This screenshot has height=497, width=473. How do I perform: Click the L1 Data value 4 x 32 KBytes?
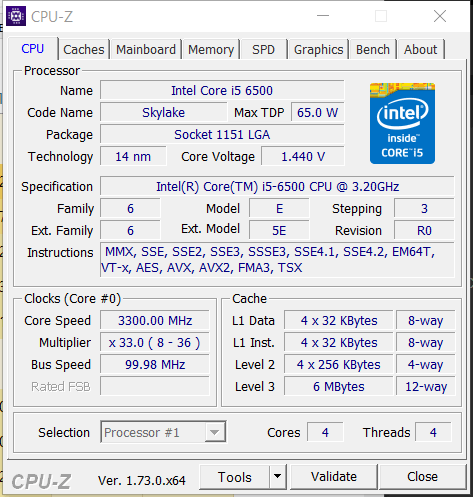coord(339,320)
